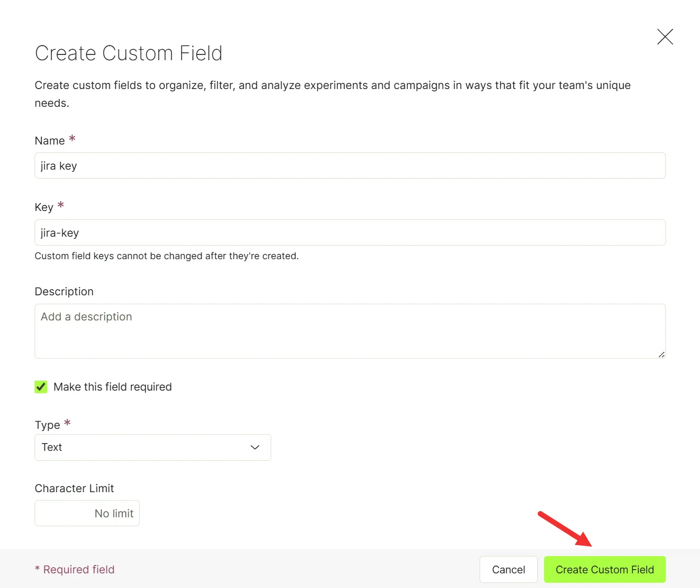Viewport: 700px width, 588px height.
Task: Click the 'Character Limit' label
Action: pos(74,489)
